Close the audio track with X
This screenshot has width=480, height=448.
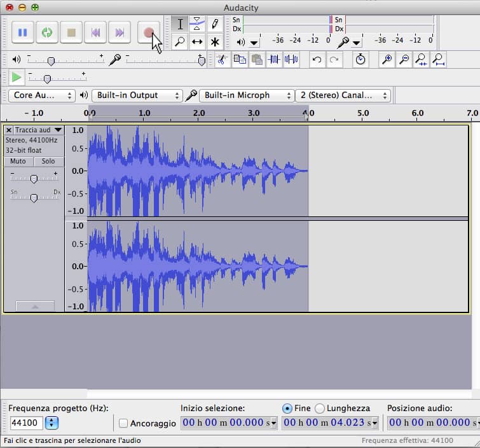(x=8, y=130)
